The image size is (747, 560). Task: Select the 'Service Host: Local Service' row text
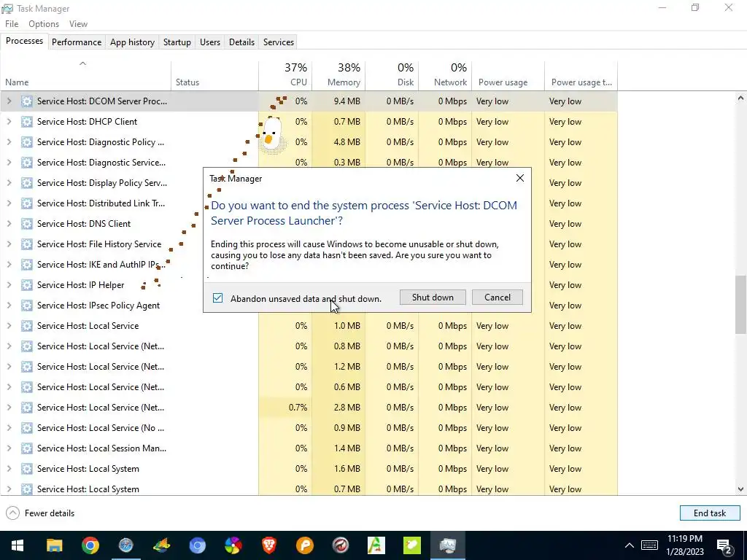pos(88,326)
